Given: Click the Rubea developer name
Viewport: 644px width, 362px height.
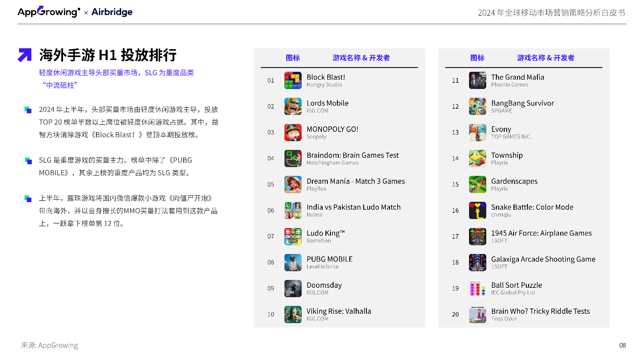Looking at the screenshot, I should click(314, 214).
